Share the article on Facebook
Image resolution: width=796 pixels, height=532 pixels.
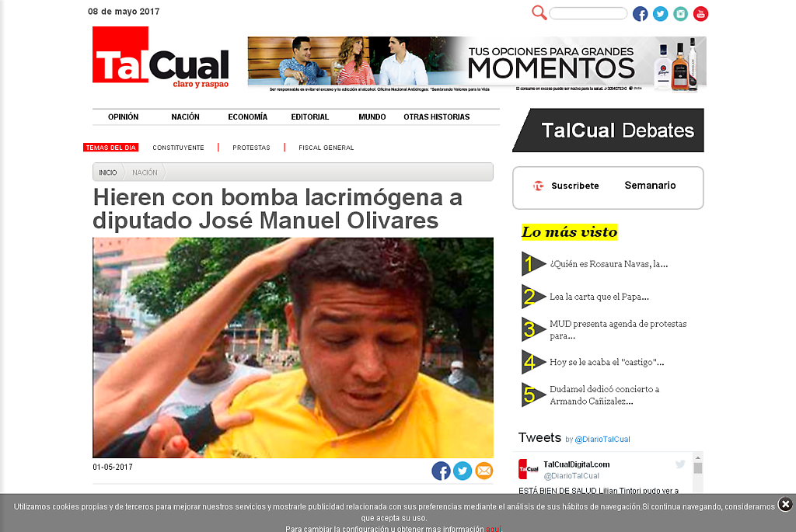point(441,471)
